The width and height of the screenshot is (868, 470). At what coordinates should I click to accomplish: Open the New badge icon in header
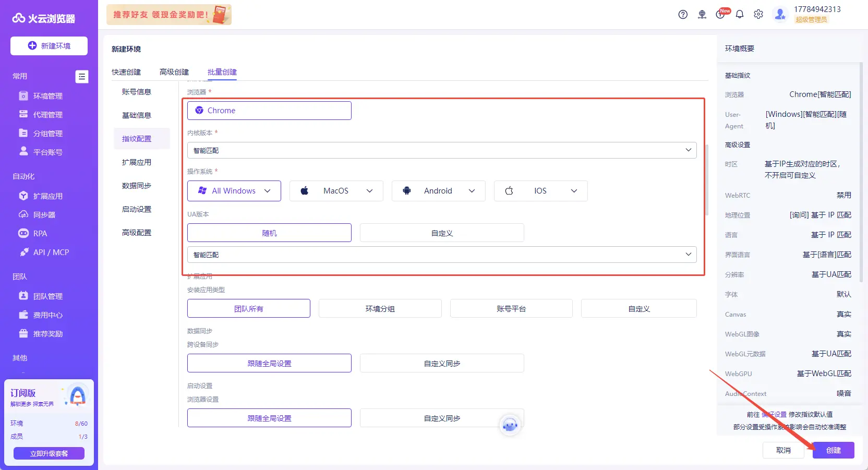coord(721,14)
